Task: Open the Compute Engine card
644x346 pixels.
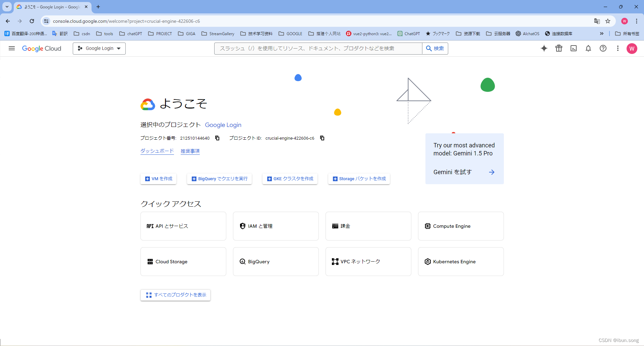Action: coord(461,226)
